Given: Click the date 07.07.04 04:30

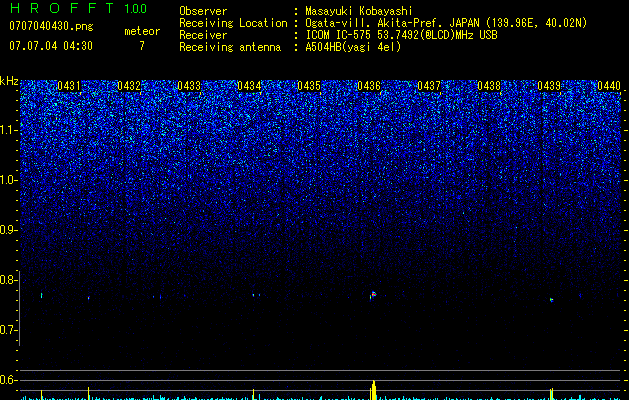Looking at the screenshot, I should point(51,46).
